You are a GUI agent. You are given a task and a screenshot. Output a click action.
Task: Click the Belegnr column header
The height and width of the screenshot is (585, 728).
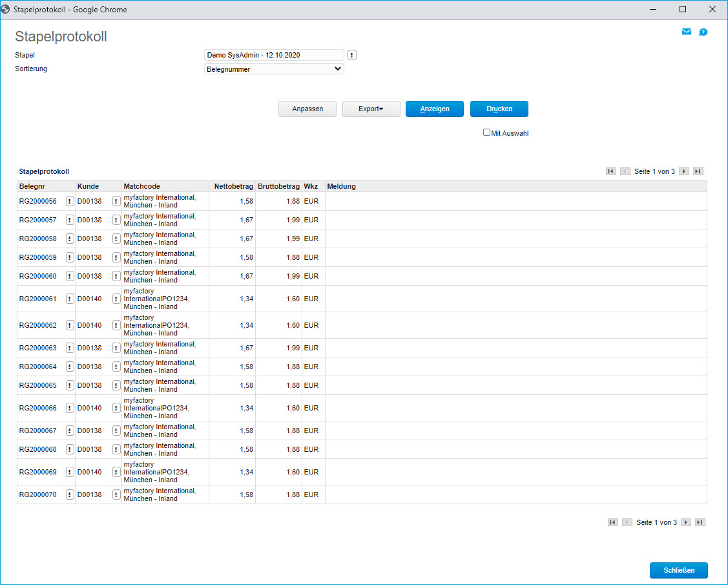[34, 186]
